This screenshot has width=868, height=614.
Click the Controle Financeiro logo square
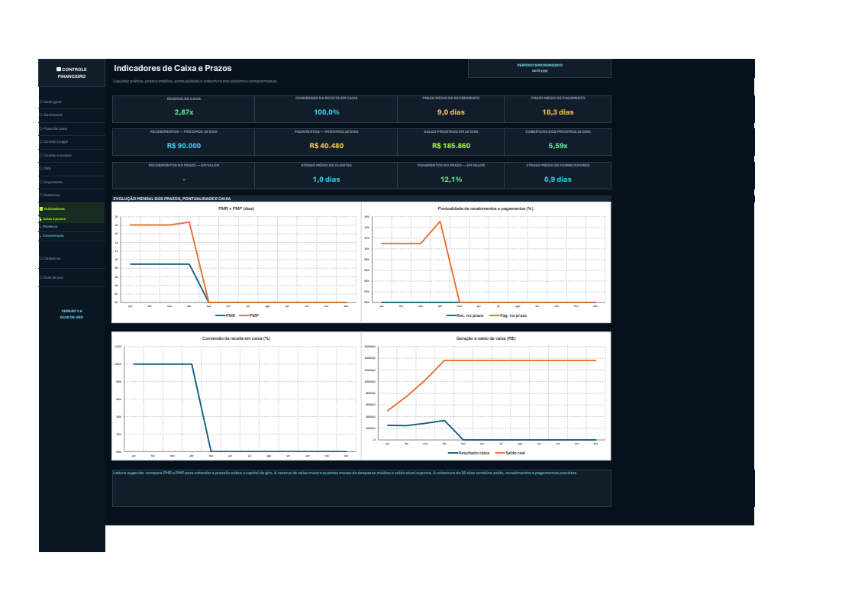point(59,69)
